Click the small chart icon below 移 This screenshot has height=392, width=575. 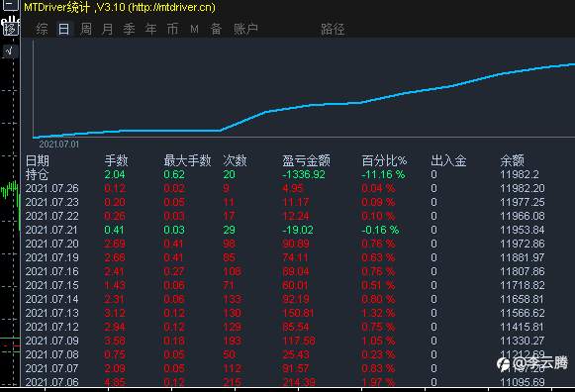[x=10, y=50]
